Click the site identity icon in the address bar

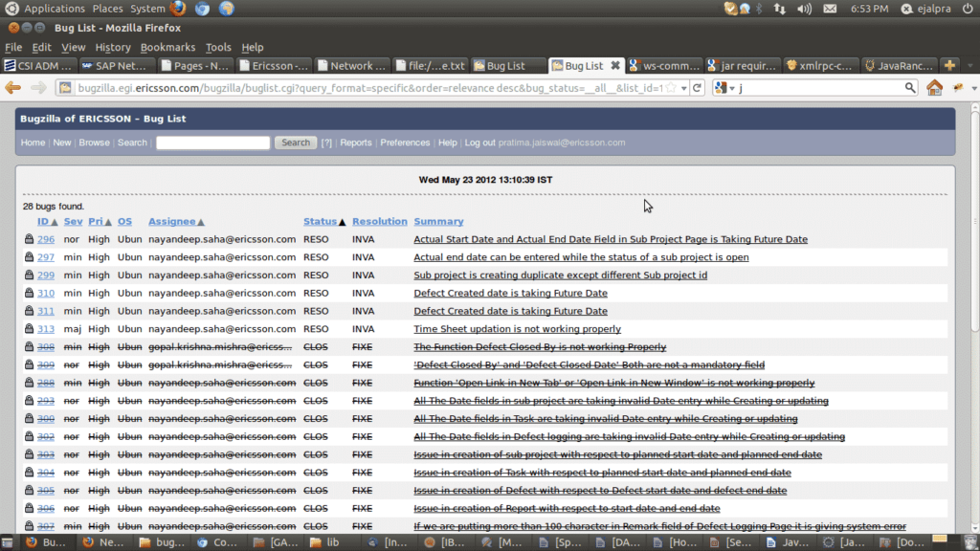tap(65, 88)
